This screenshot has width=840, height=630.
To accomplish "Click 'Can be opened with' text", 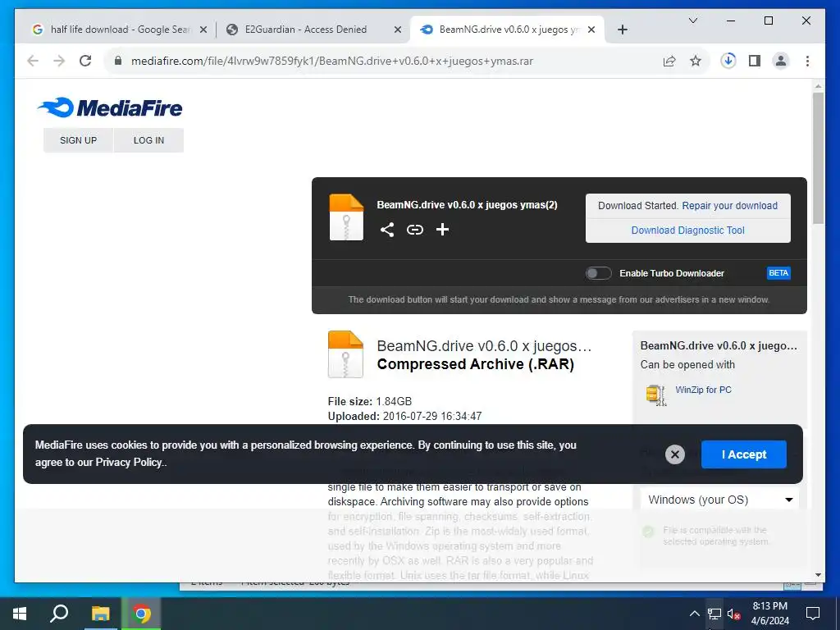I will (687, 365).
